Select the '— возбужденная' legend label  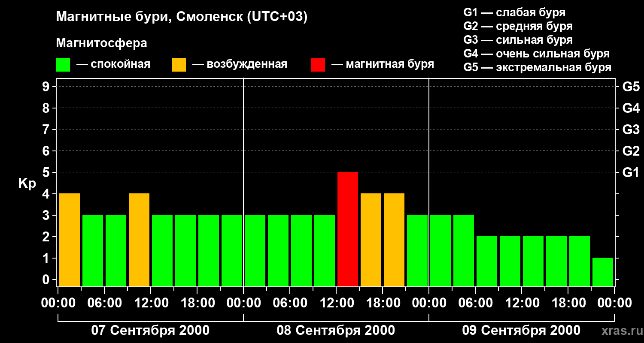[240, 64]
